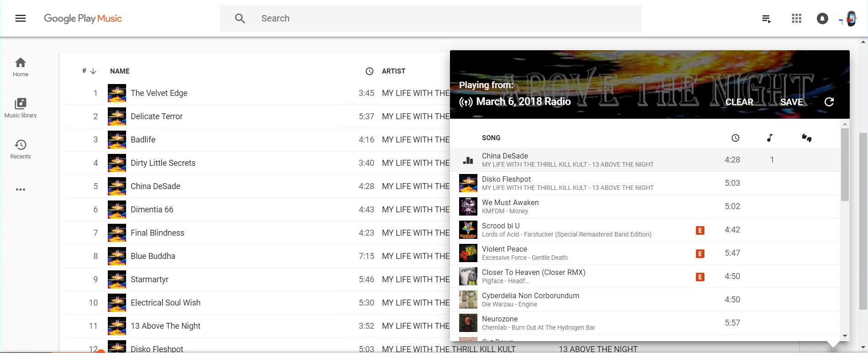
Task: Click album art for Badlife
Action: (117, 140)
